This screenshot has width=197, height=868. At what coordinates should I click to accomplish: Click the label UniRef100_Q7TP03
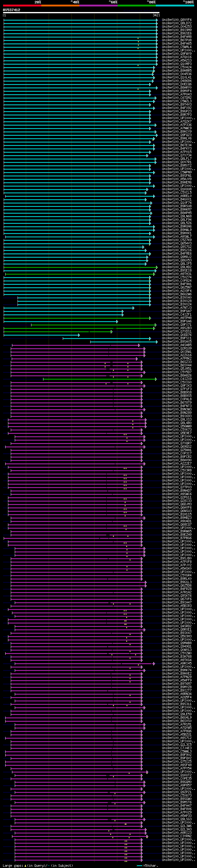(x=177, y=487)
